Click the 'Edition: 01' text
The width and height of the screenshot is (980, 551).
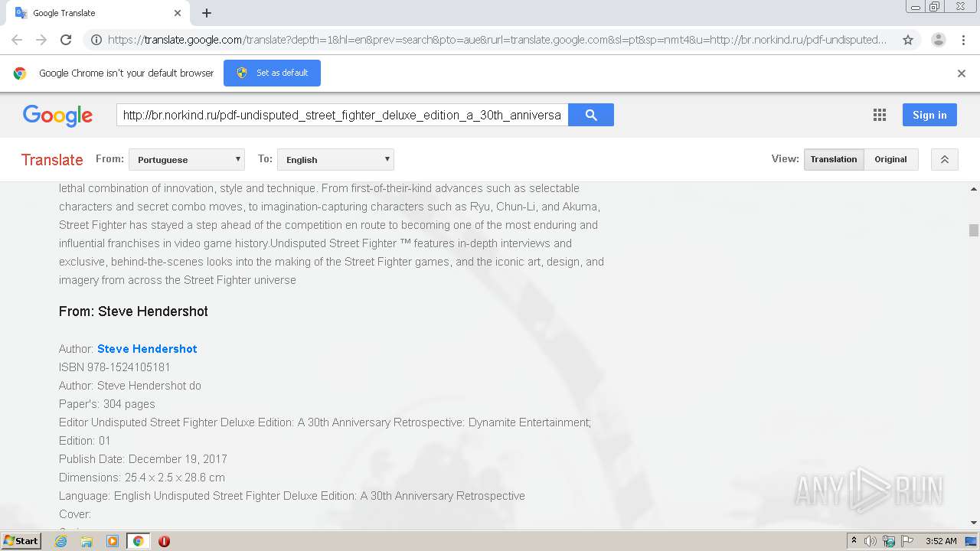85,441
